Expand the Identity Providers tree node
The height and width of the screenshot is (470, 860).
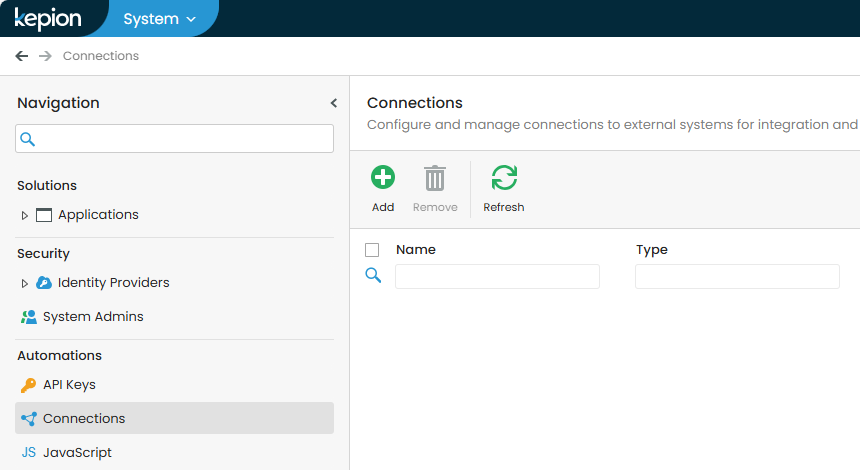point(25,283)
